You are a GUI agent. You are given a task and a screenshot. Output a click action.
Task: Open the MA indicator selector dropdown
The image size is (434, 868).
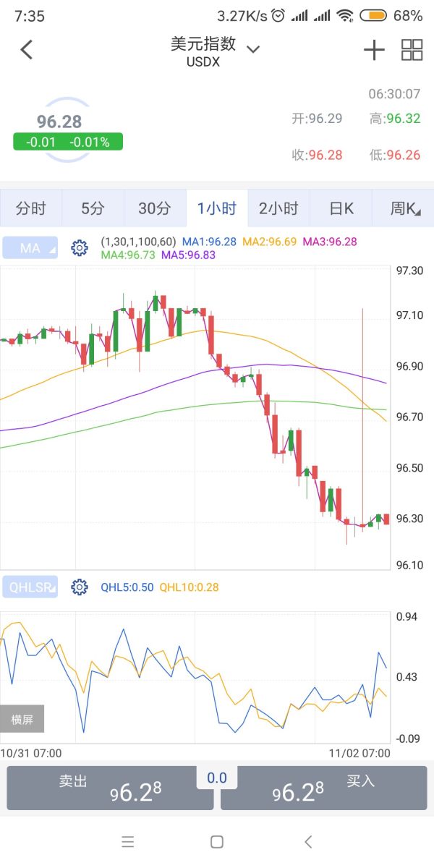tap(30, 248)
